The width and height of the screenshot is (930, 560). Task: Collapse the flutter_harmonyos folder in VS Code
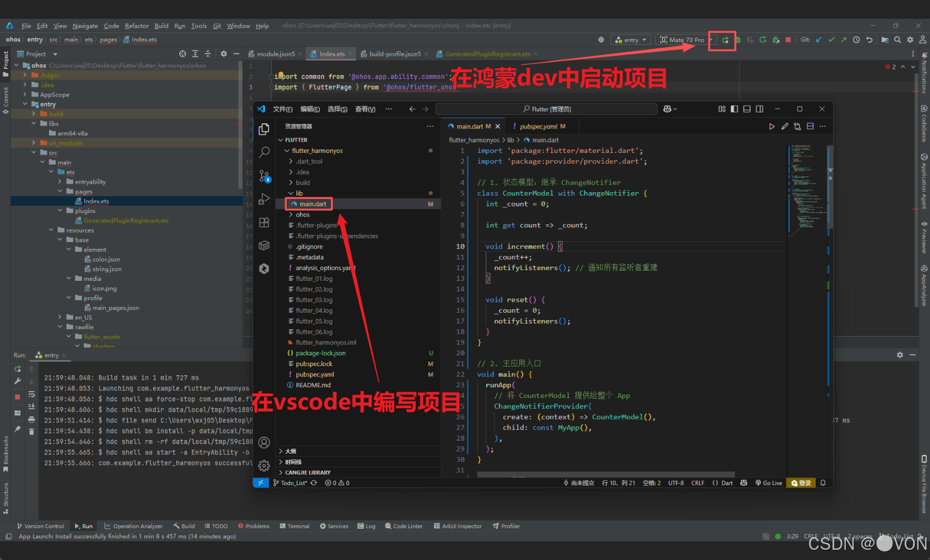click(x=287, y=151)
